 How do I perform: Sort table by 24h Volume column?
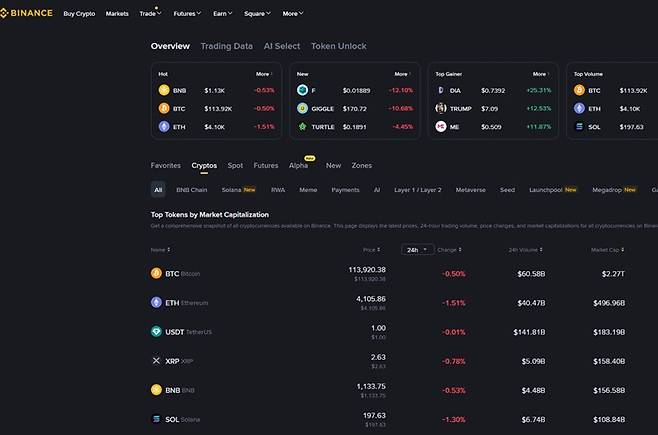click(526, 249)
